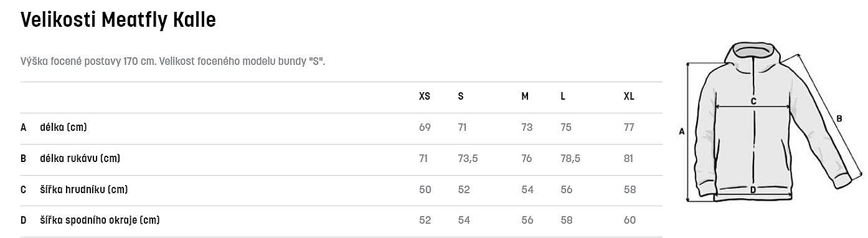Select the M size column header
The image size is (868, 238).
coord(525,97)
